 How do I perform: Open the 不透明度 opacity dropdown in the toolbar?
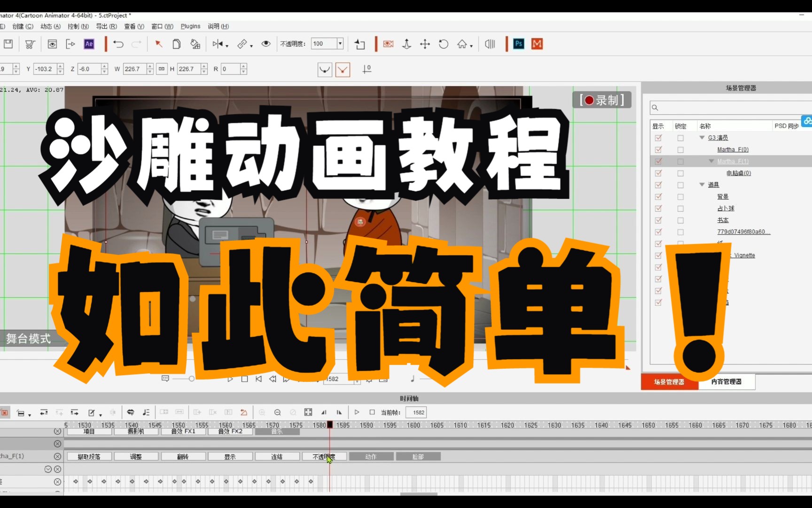(x=340, y=43)
